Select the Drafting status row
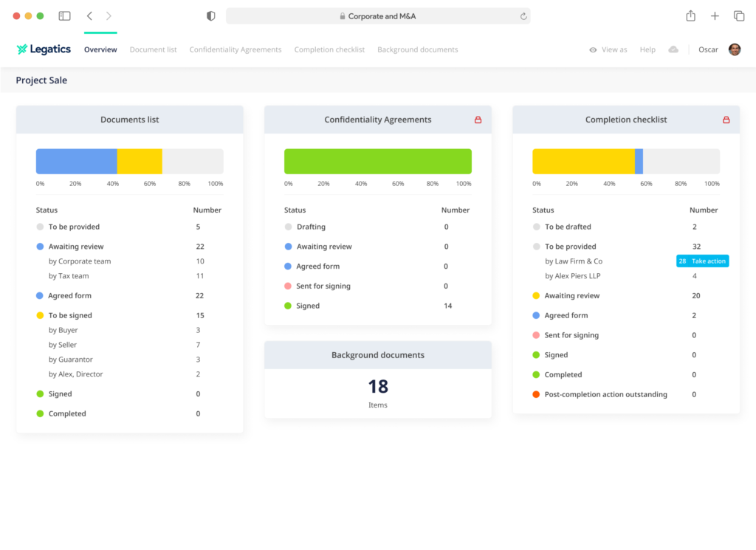Image resolution: width=756 pixels, height=550 pixels. 378,227
